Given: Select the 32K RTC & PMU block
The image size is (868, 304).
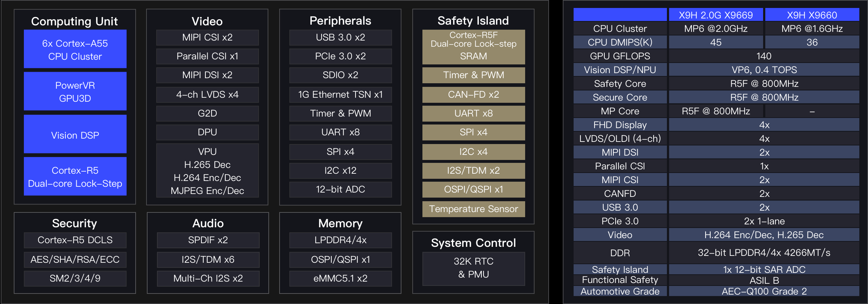Looking at the screenshot, I should [x=473, y=268].
